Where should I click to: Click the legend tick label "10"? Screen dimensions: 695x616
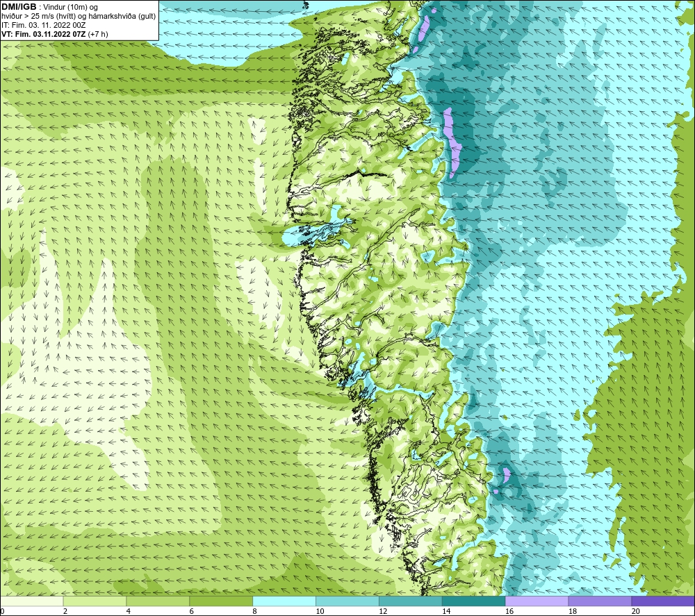(320, 611)
